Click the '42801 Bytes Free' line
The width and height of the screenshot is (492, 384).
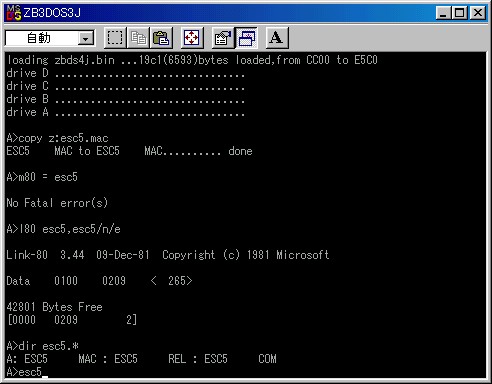click(x=54, y=307)
